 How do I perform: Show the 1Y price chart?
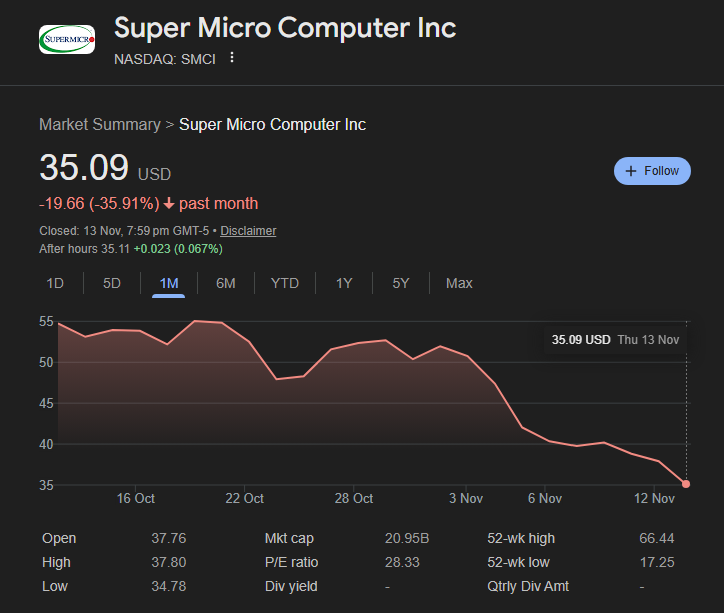[344, 283]
